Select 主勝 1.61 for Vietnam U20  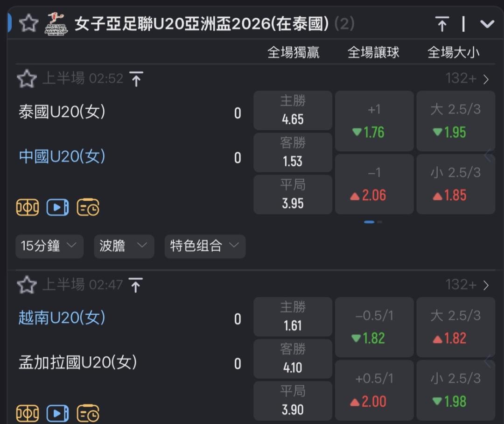(293, 317)
